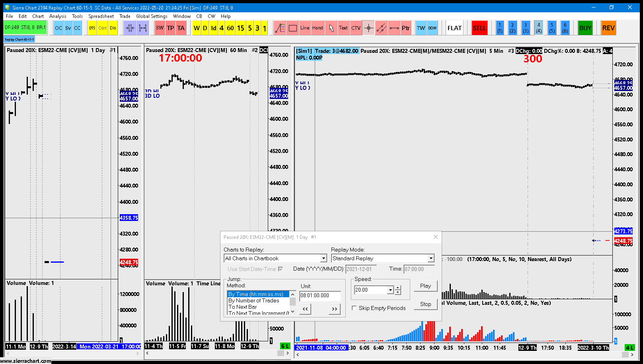Select the rectangle drawing tool
The image size is (643, 364).
tap(293, 28)
